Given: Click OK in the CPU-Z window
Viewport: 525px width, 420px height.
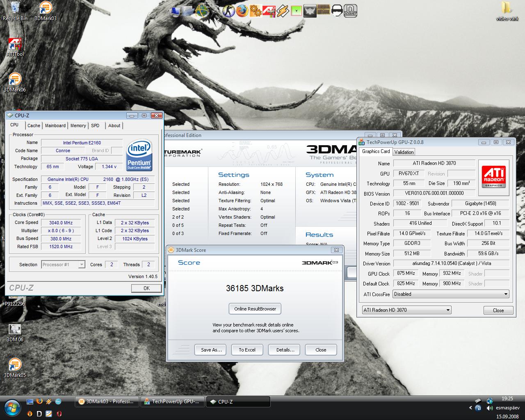Looking at the screenshot, I should pos(146,288).
